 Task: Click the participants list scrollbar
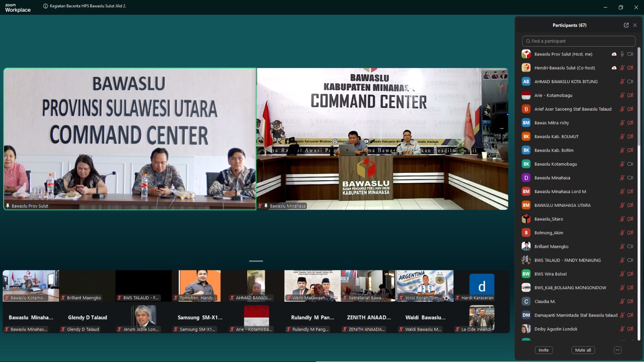pos(639,97)
